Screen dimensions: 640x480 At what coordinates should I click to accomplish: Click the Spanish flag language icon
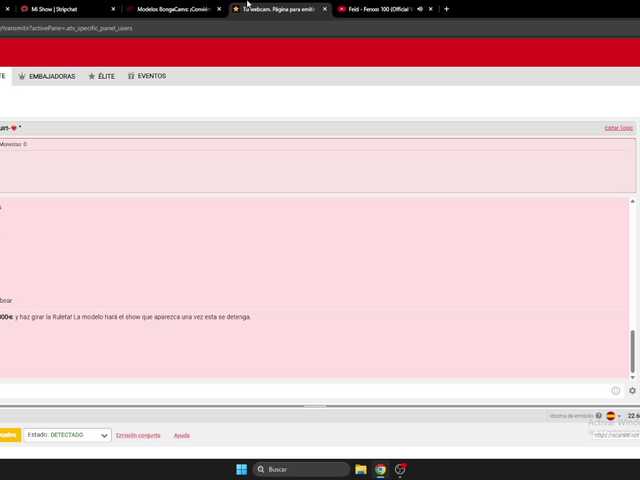click(611, 416)
